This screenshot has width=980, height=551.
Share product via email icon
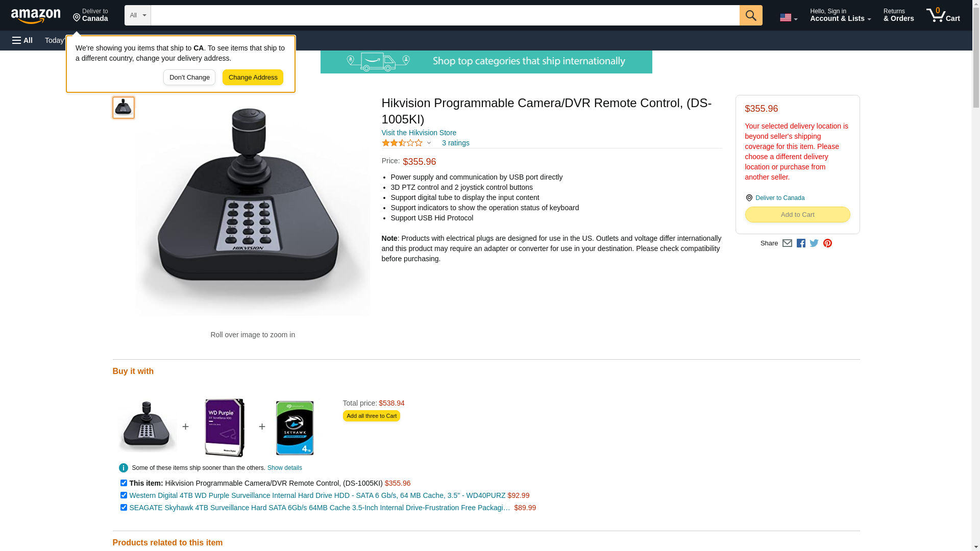click(x=787, y=243)
